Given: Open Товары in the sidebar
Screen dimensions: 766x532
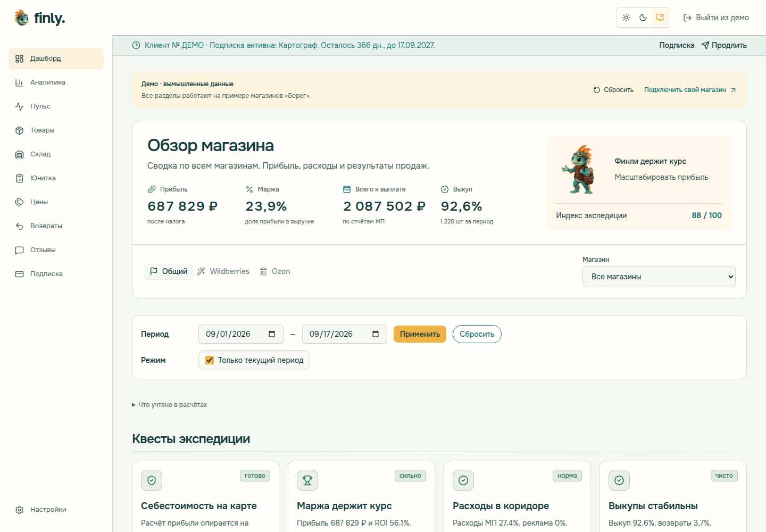Looking at the screenshot, I should coord(56,130).
